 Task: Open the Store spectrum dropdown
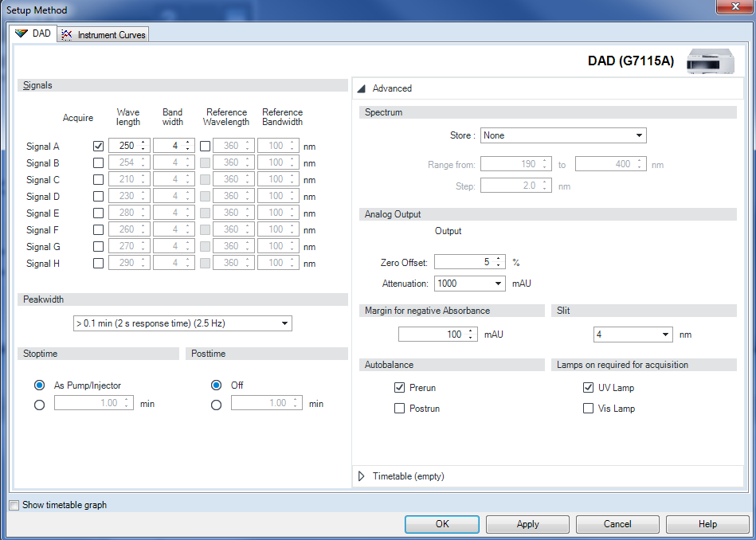click(640, 135)
